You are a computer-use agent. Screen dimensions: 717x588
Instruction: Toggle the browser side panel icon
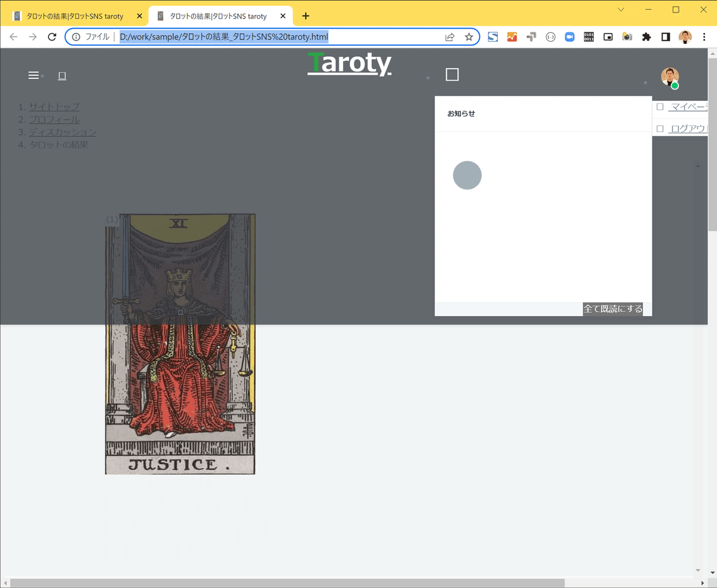[666, 37]
